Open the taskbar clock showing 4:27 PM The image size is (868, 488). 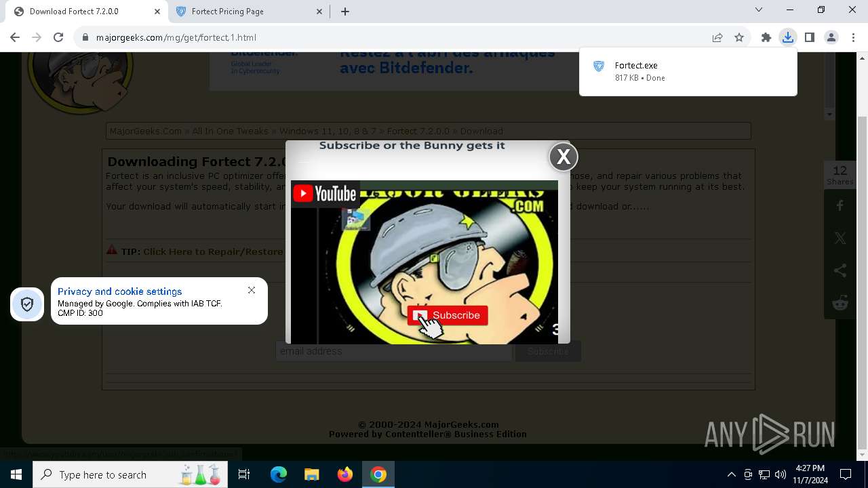(x=810, y=474)
